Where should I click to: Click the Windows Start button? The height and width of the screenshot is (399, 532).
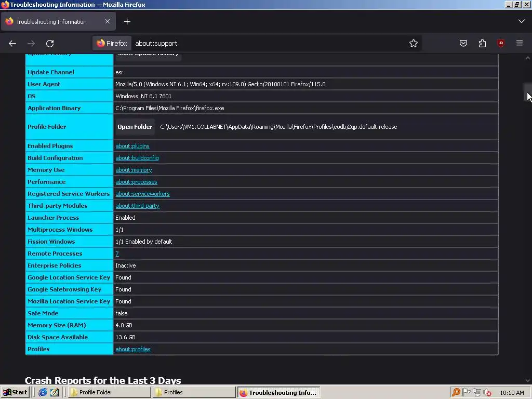[x=15, y=392]
